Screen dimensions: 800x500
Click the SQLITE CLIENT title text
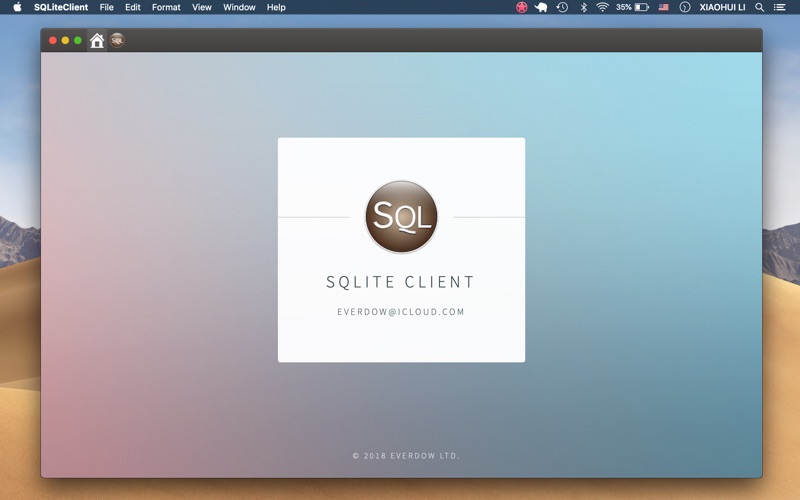coord(401,282)
